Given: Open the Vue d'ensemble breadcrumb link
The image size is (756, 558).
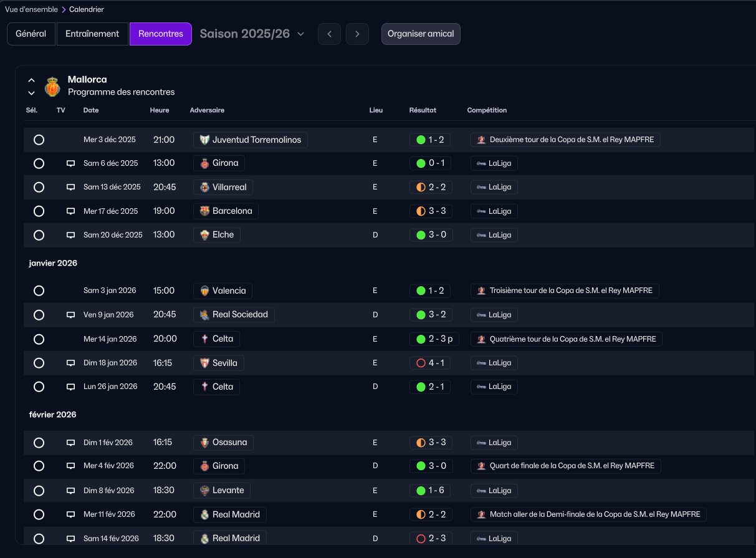Looking at the screenshot, I should tap(31, 9).
